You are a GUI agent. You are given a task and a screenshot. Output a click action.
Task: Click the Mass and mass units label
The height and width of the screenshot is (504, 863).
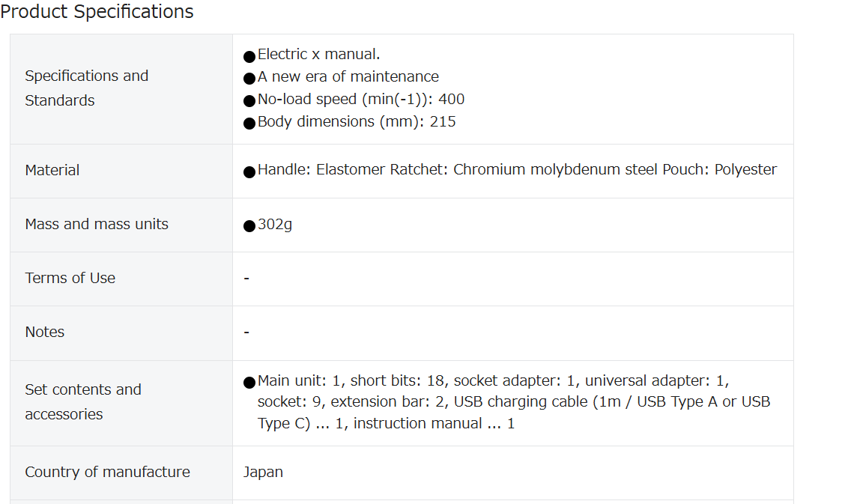97,225
